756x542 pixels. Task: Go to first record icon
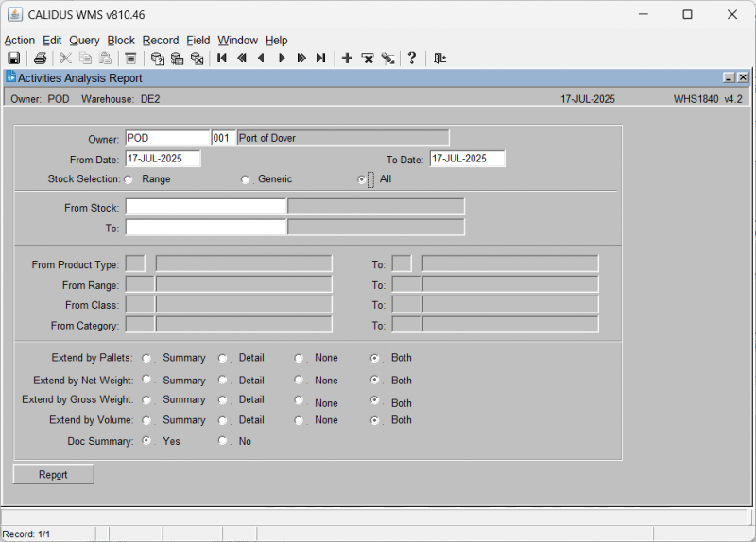click(222, 59)
